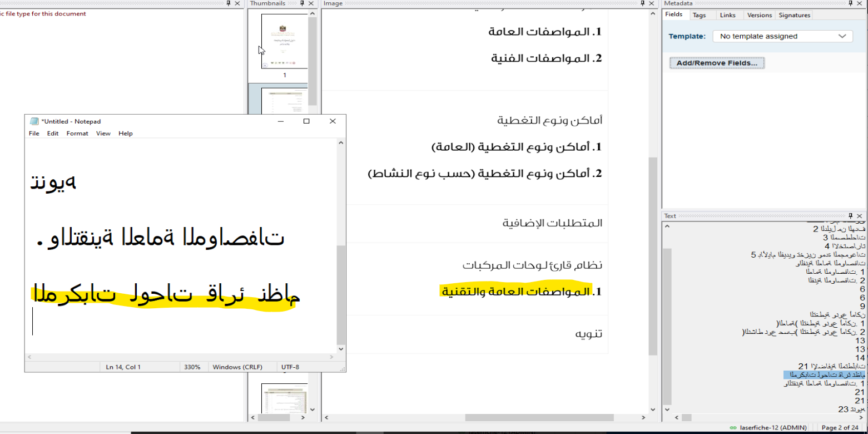Click "Page 2 of 24" status entry
Viewport: 868px width, 434px height.
pyautogui.click(x=840, y=428)
